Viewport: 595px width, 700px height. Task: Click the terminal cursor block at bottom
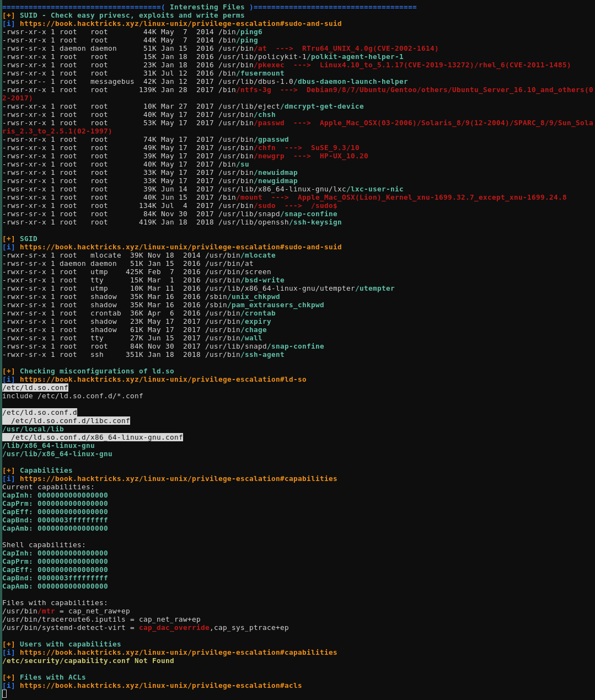[x=4, y=693]
